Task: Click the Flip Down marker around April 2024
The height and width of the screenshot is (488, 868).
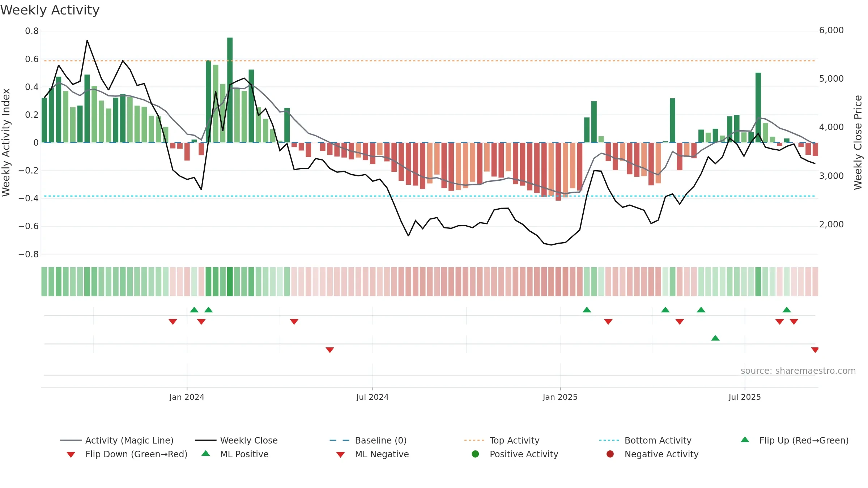Action: (294, 321)
